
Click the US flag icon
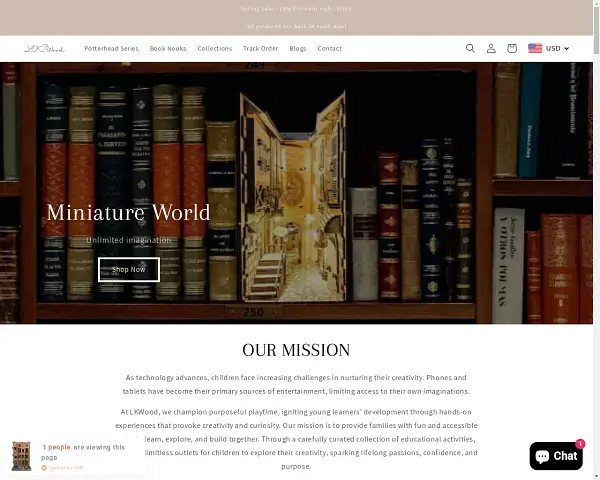pos(535,48)
